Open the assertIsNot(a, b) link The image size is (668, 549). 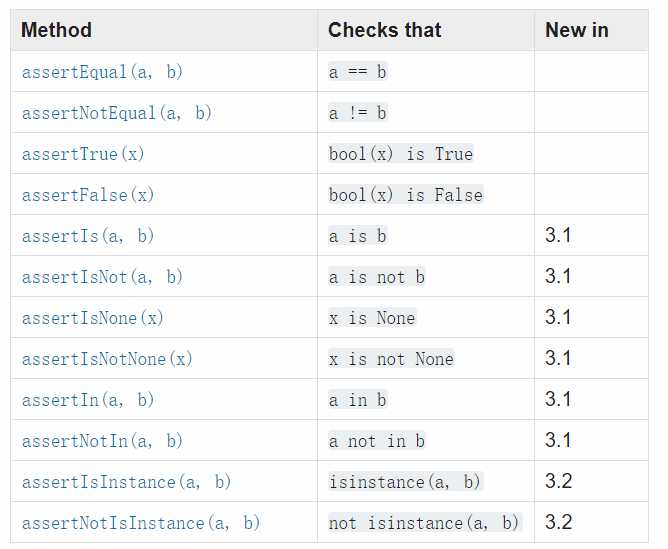tap(102, 277)
